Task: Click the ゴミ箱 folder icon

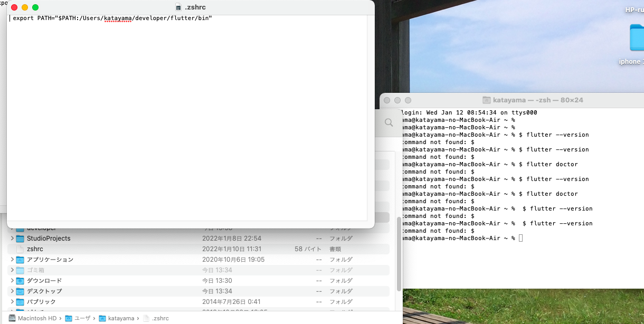Action: [x=20, y=270]
